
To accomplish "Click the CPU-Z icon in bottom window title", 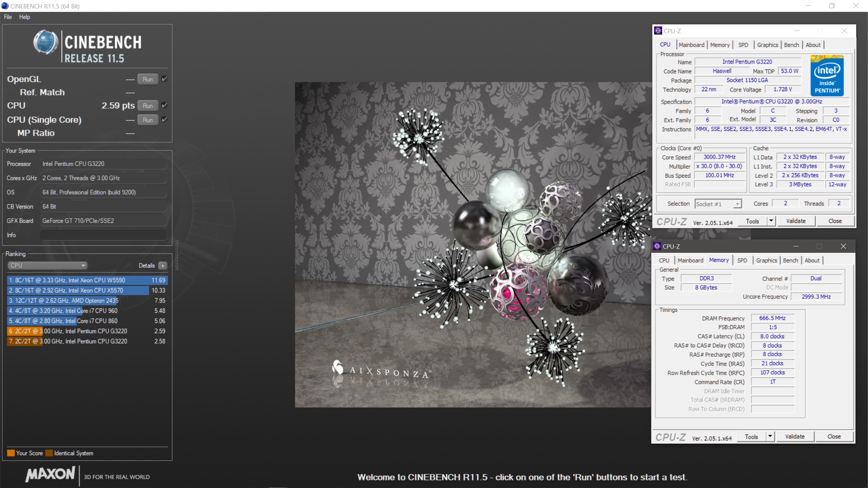I will pyautogui.click(x=657, y=246).
